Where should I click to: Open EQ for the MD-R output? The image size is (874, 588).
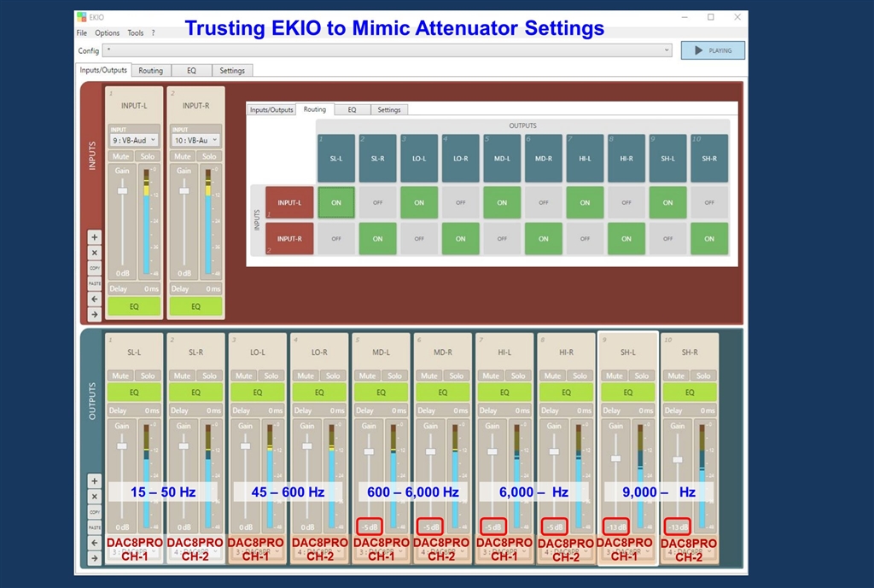point(443,393)
